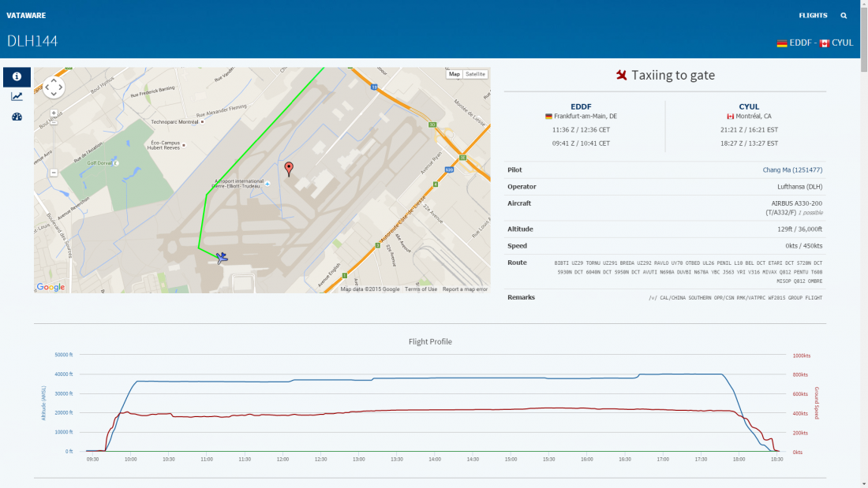Click the Éco-Campus Hubert Reeves map label
868x488 pixels.
[164, 145]
